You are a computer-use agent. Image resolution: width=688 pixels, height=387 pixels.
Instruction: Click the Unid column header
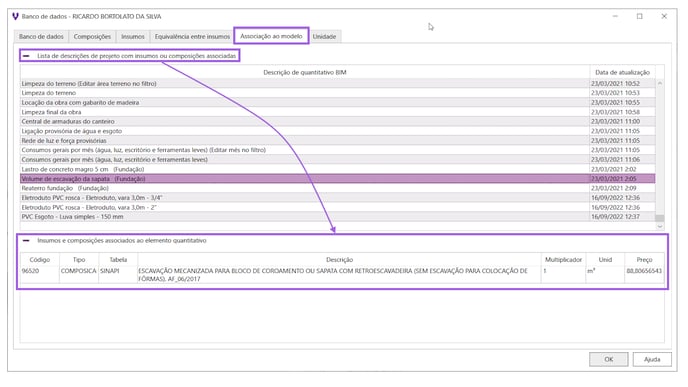[605, 260]
